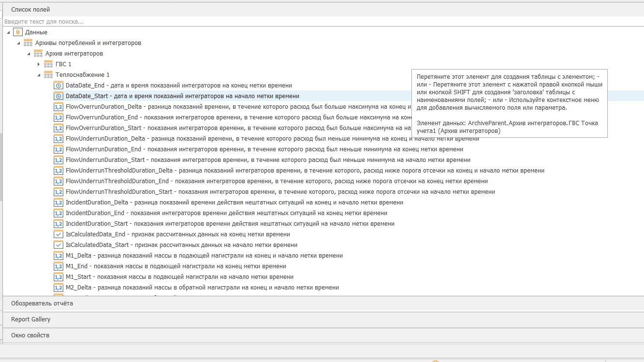Click checkmark icon of IsCalculatedData_Start
Viewport: 644px width, 362px height.
[x=59, y=245]
